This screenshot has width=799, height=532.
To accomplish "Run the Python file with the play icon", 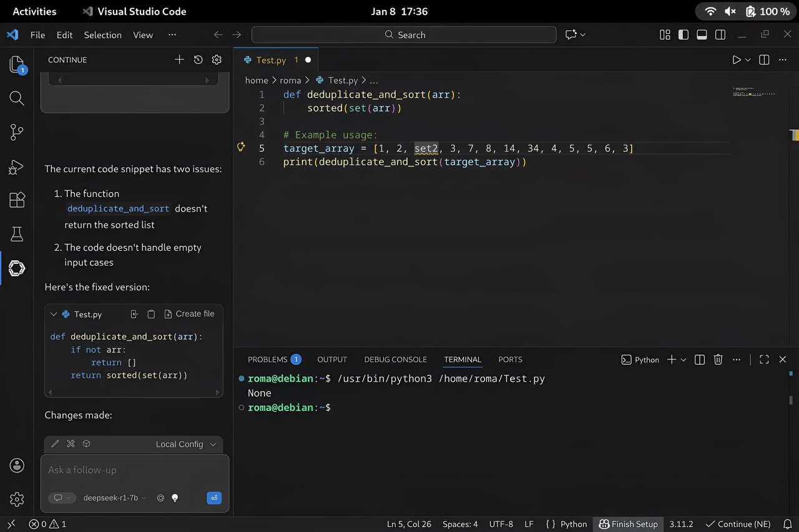I will coord(737,60).
